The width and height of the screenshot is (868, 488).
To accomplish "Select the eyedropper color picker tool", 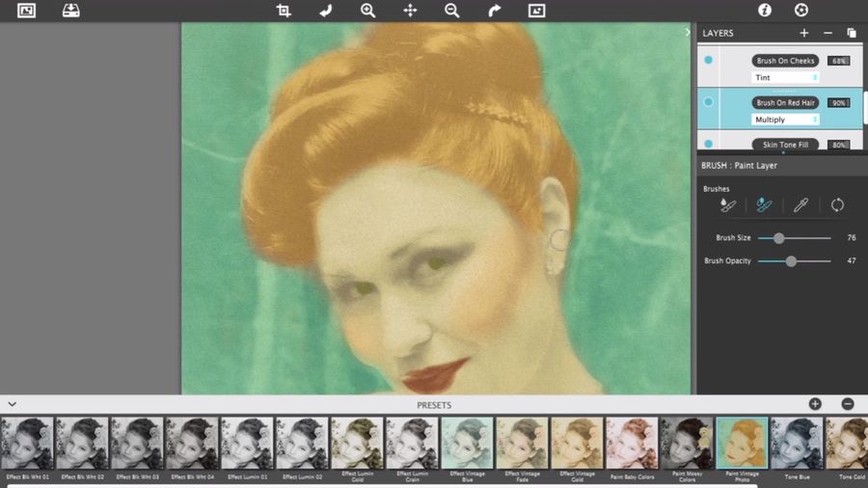I will [800, 205].
